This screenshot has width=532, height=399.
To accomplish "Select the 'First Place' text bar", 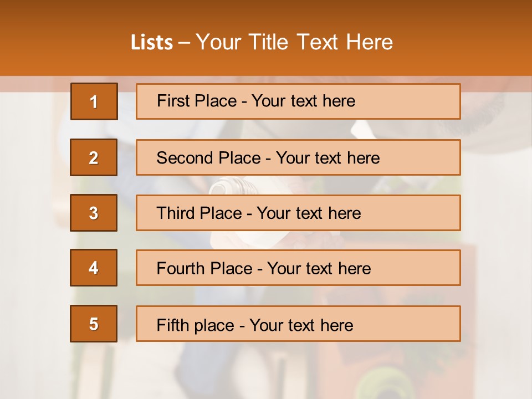I will click(298, 101).
